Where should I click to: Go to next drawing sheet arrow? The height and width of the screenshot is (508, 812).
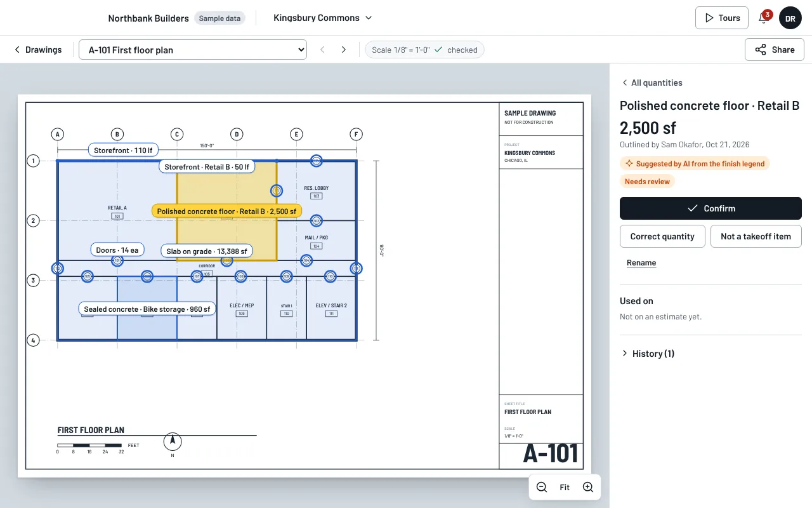click(344, 50)
